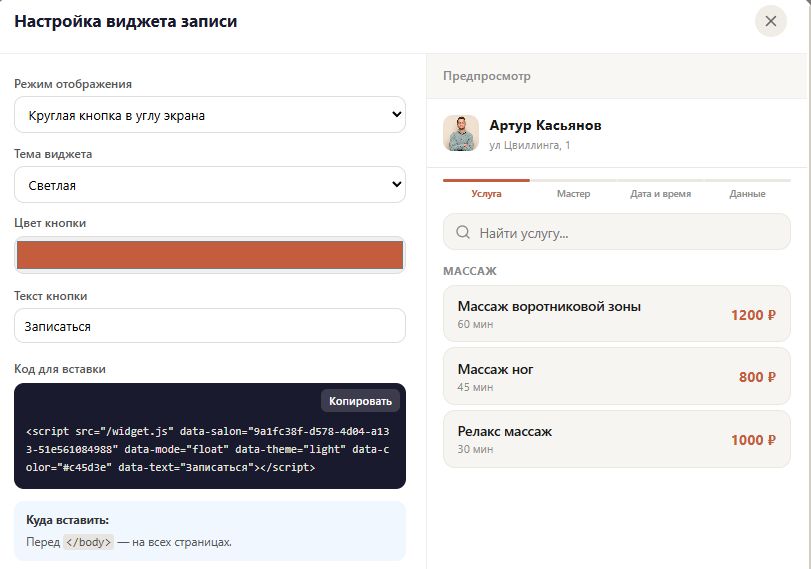Choose the Массаж ног service
811x569 pixels.
617,377
